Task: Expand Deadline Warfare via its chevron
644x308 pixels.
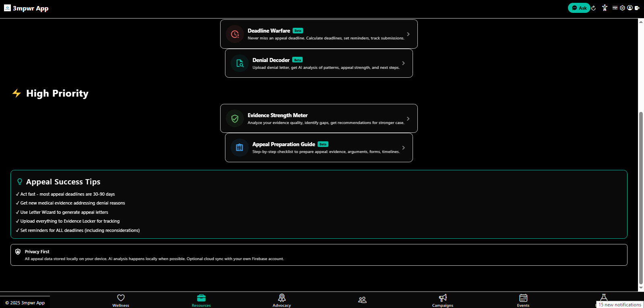Action: (408, 34)
